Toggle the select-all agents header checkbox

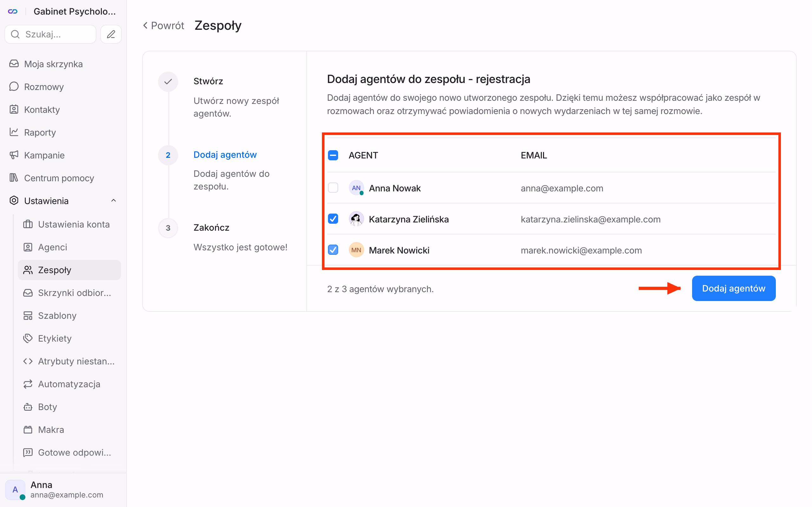tap(333, 155)
